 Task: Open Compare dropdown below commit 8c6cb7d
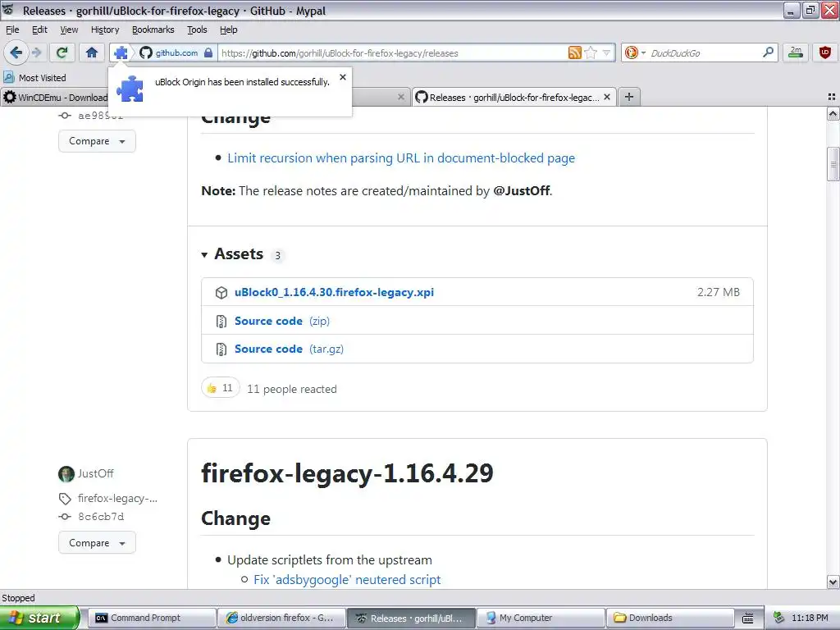97,543
